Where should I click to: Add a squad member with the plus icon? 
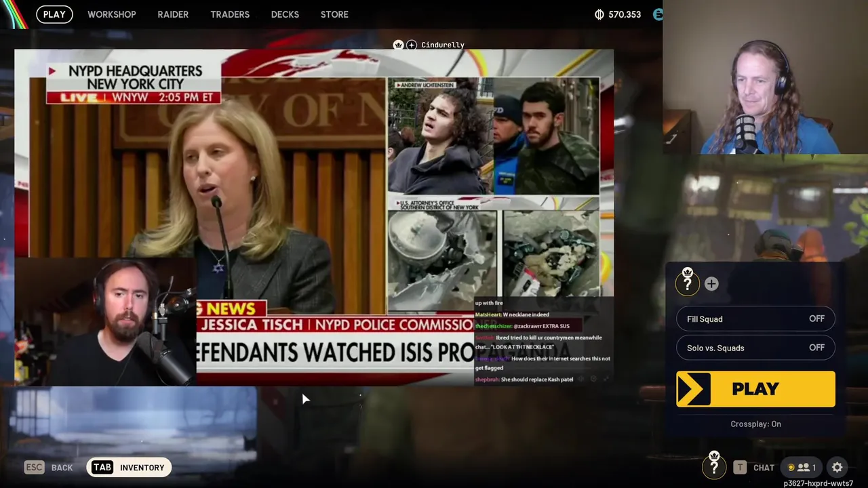tap(711, 284)
